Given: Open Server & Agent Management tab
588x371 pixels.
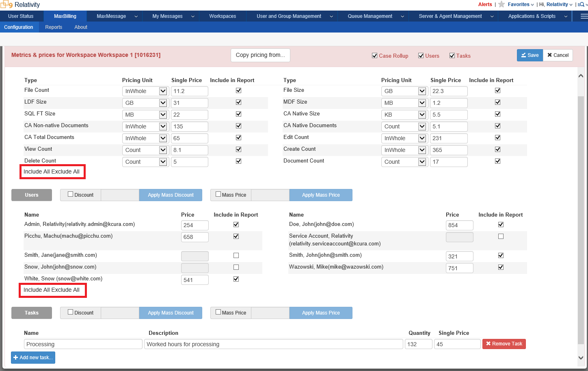Looking at the screenshot, I should click(x=450, y=16).
